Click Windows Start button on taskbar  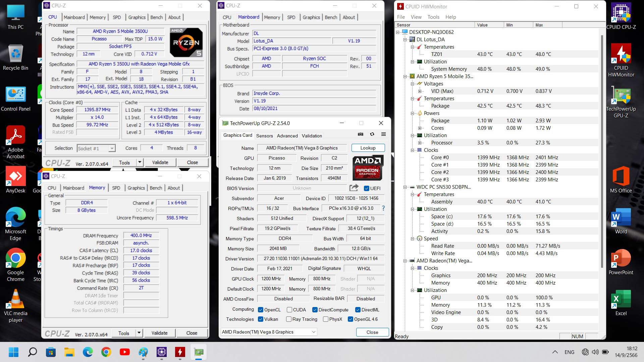pos(14,352)
